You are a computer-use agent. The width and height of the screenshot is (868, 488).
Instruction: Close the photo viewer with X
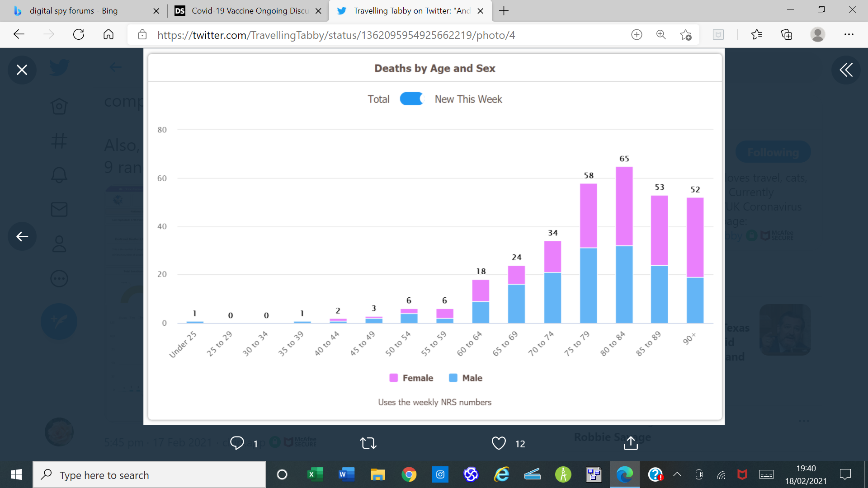pyautogui.click(x=22, y=70)
